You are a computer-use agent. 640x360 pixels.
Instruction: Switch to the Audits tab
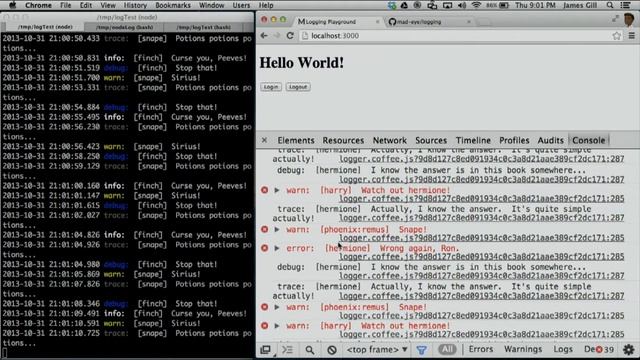550,140
